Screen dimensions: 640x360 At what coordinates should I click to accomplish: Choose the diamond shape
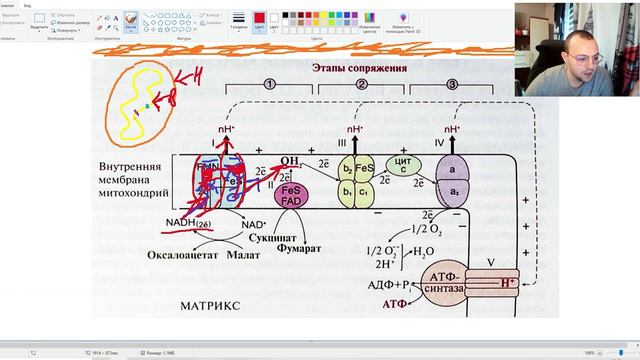click(x=153, y=22)
